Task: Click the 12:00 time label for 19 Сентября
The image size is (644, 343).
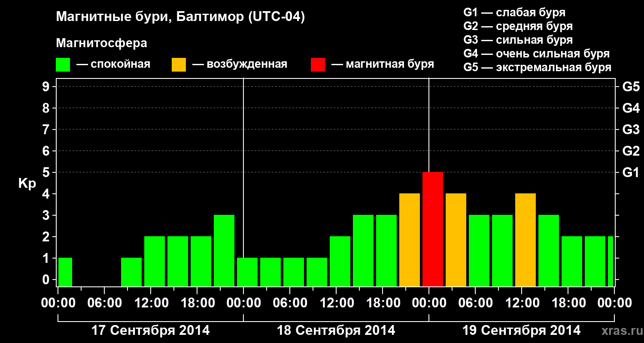Action: coord(522,303)
